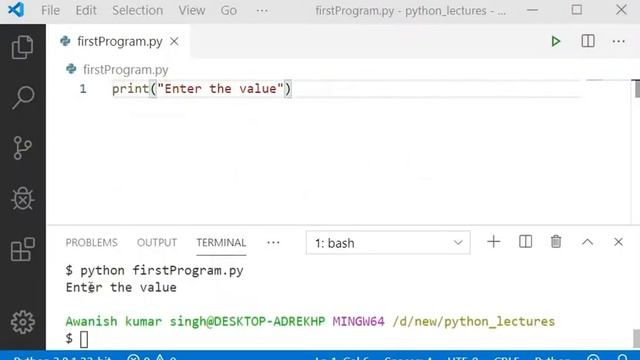Minimize the VS Code window
This screenshot has height=360, width=640.
click(532, 10)
